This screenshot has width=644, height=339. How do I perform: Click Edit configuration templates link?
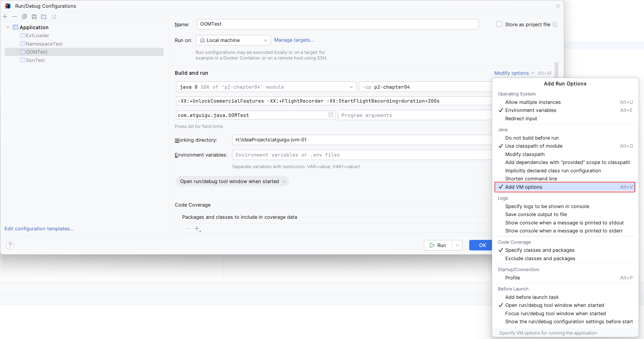[x=39, y=229]
